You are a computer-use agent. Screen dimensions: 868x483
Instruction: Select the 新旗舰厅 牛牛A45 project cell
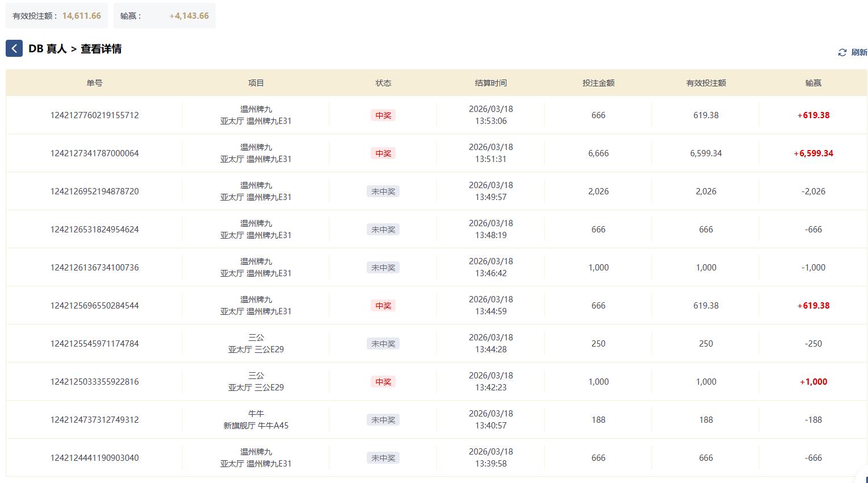pos(256,426)
